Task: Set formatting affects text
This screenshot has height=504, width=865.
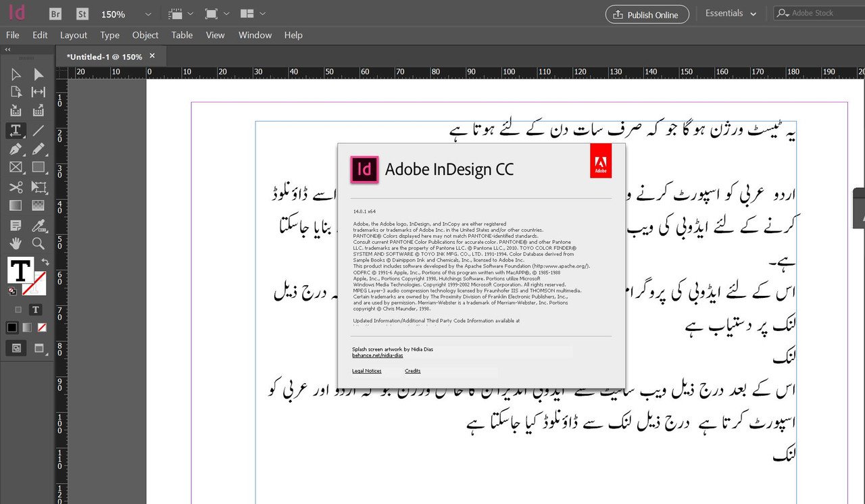Action: coord(35,309)
